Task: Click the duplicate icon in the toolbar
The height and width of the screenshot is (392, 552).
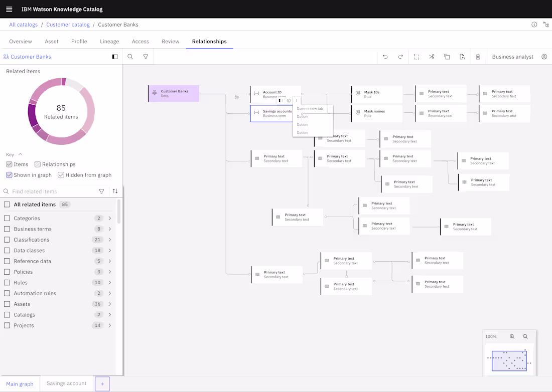Action: click(x=447, y=57)
